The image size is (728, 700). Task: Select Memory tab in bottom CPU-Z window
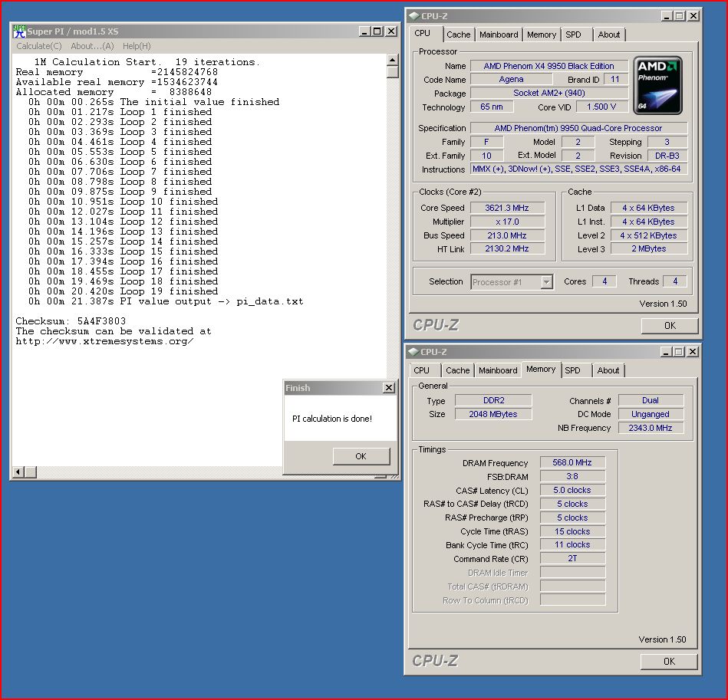pos(541,370)
